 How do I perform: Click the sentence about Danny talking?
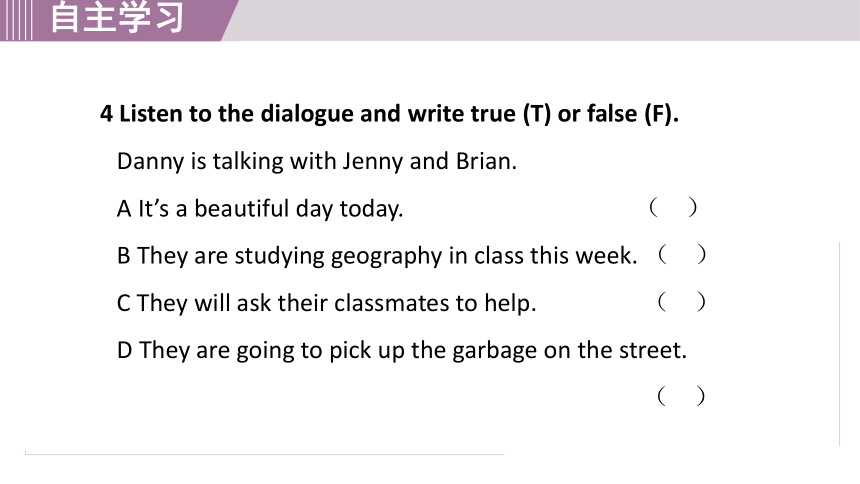316,161
